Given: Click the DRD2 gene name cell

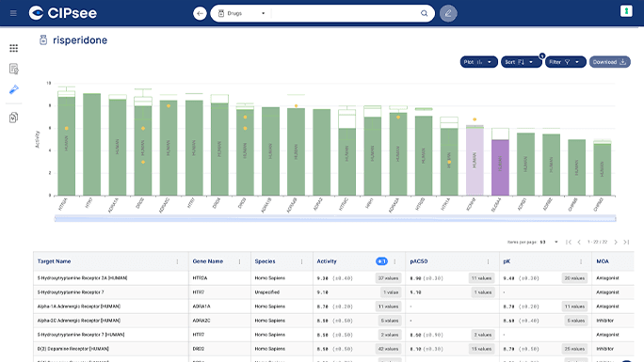Looking at the screenshot, I should pos(199,349).
